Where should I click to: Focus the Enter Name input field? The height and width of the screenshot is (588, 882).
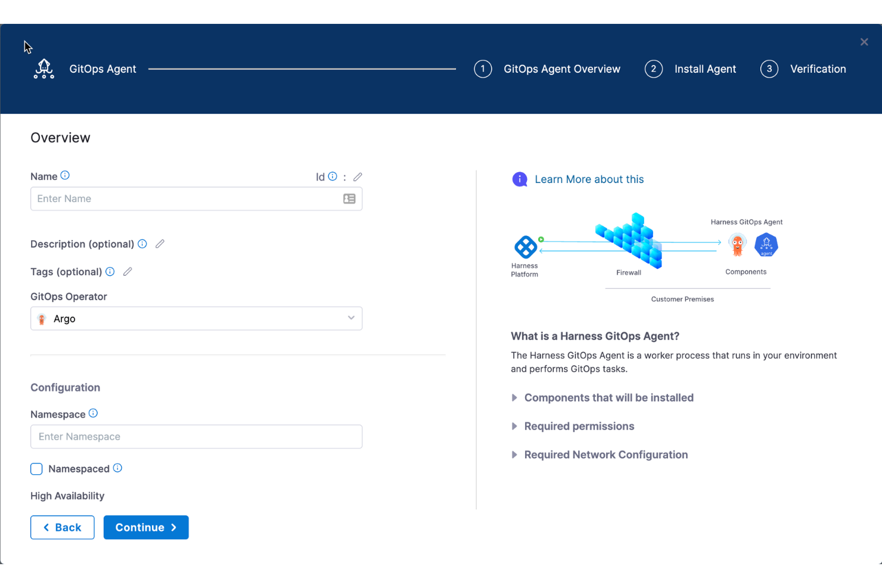click(196, 199)
